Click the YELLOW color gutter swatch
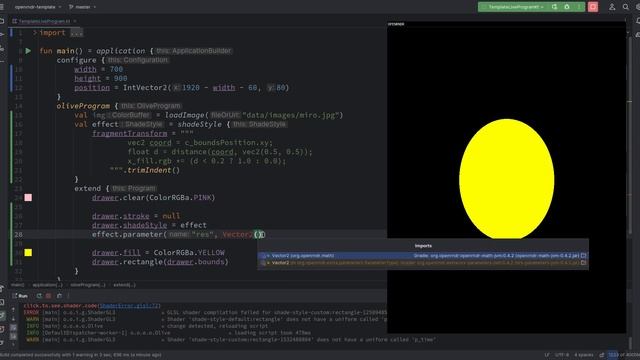Viewport: 640px width, 360px height. tap(28, 253)
